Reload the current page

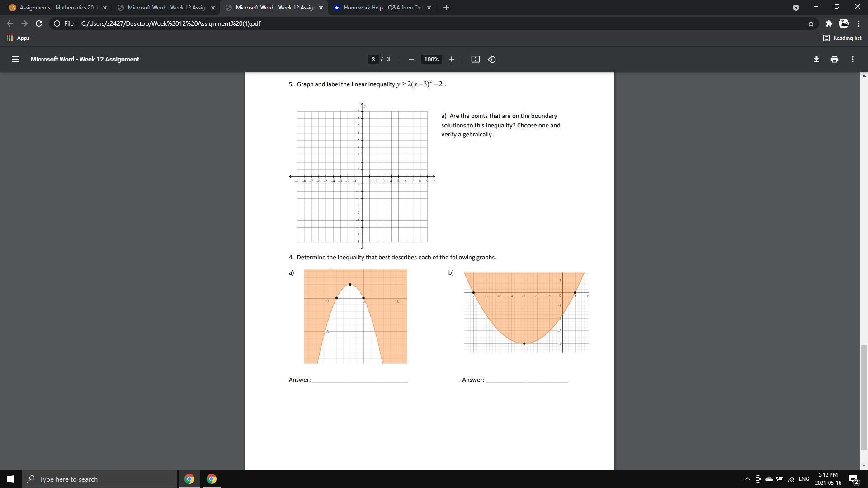point(39,23)
